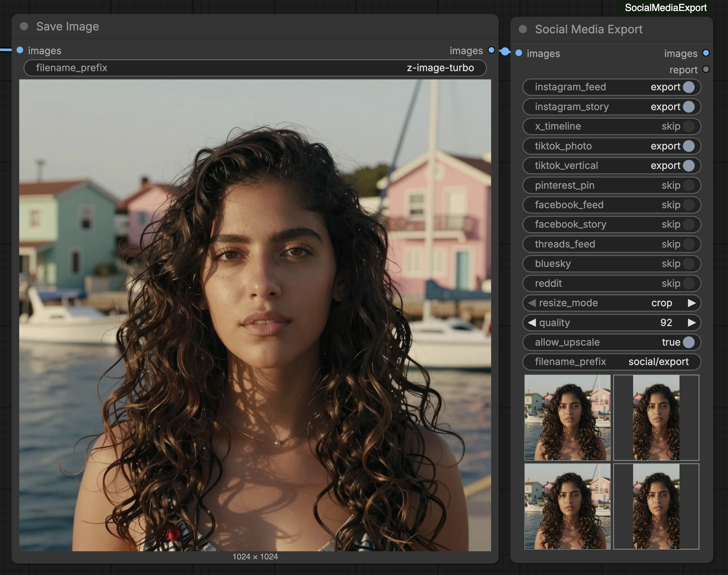Click Save Image's images output socket
728x575 pixels.
pos(491,50)
